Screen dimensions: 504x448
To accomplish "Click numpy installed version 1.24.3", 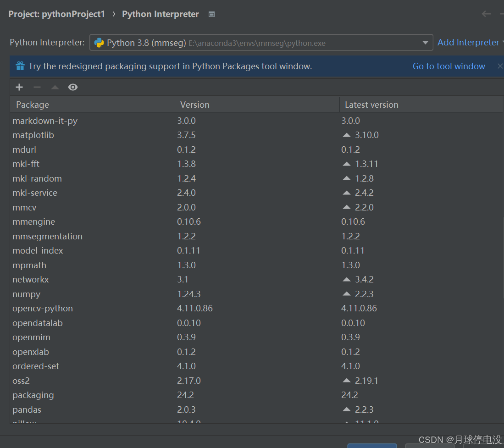I will 188,294.
